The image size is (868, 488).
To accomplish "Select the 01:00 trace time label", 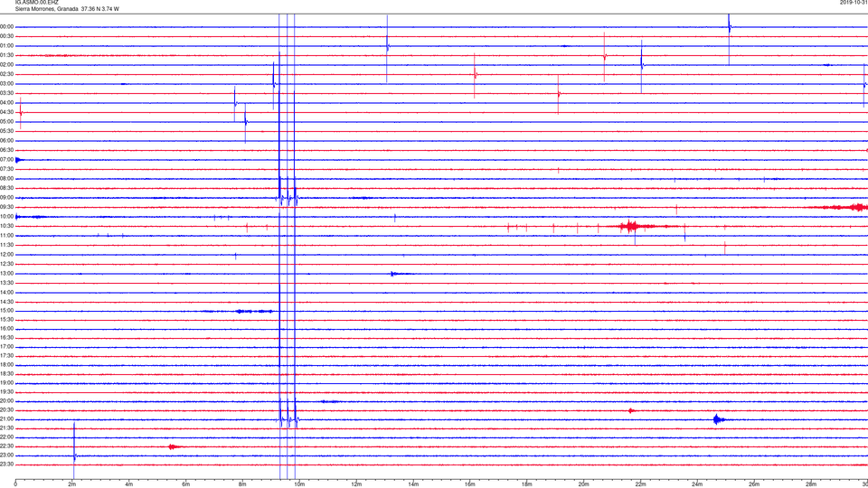I will (x=6, y=46).
